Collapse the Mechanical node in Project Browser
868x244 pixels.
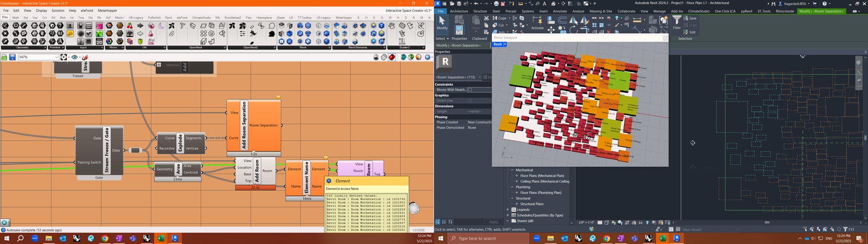pos(513,170)
